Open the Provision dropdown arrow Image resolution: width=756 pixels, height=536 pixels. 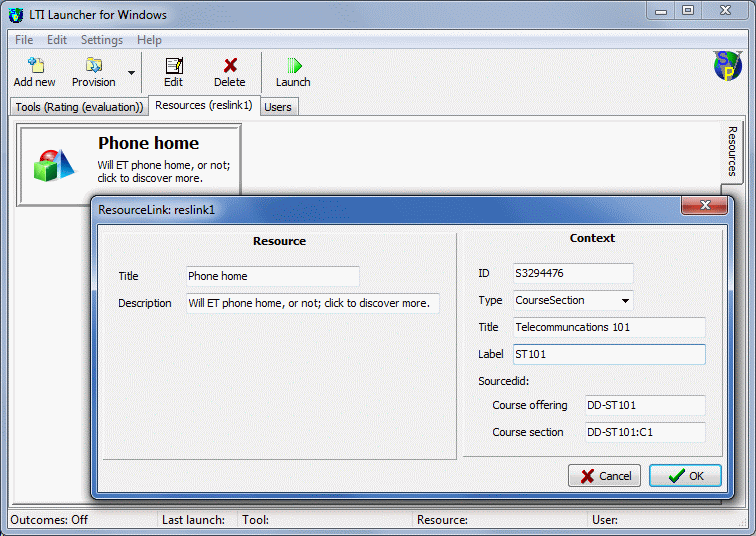pos(131,73)
